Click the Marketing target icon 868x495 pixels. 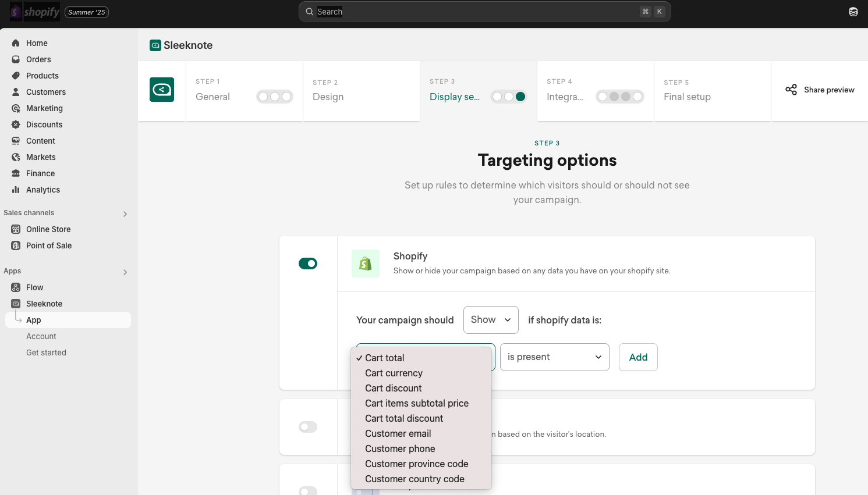pos(16,108)
